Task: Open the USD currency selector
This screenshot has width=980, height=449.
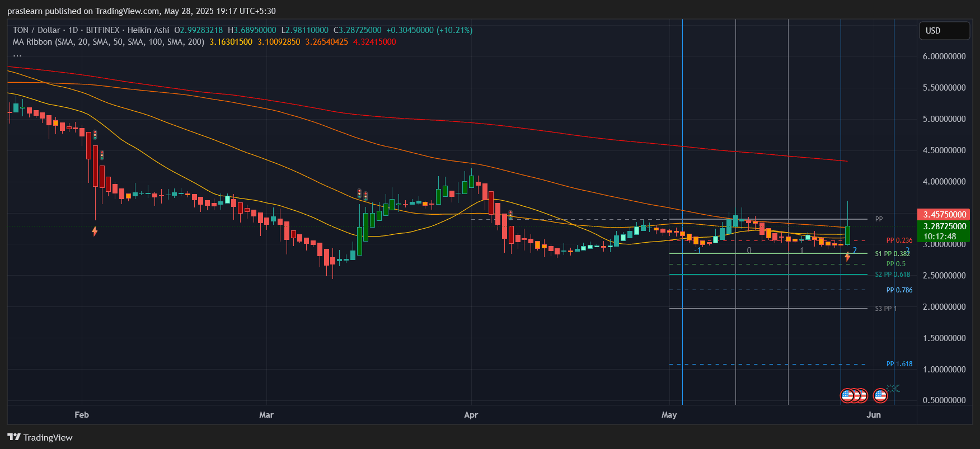Action: pyautogui.click(x=944, y=31)
